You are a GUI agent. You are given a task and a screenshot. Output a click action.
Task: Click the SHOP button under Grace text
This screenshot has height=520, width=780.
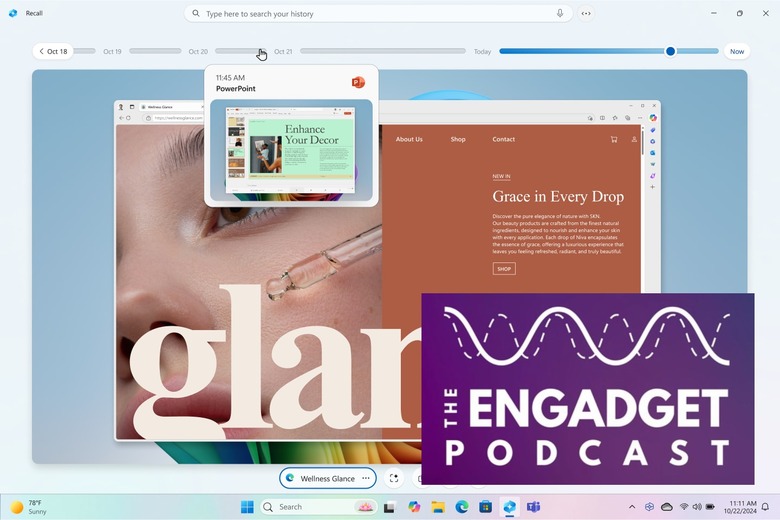504,269
